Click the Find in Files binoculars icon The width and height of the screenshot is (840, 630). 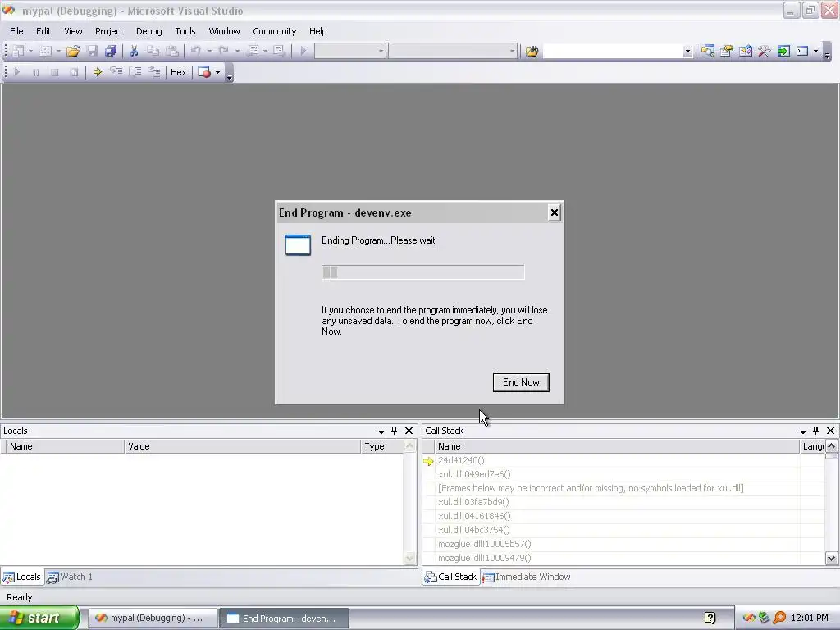[x=532, y=51]
